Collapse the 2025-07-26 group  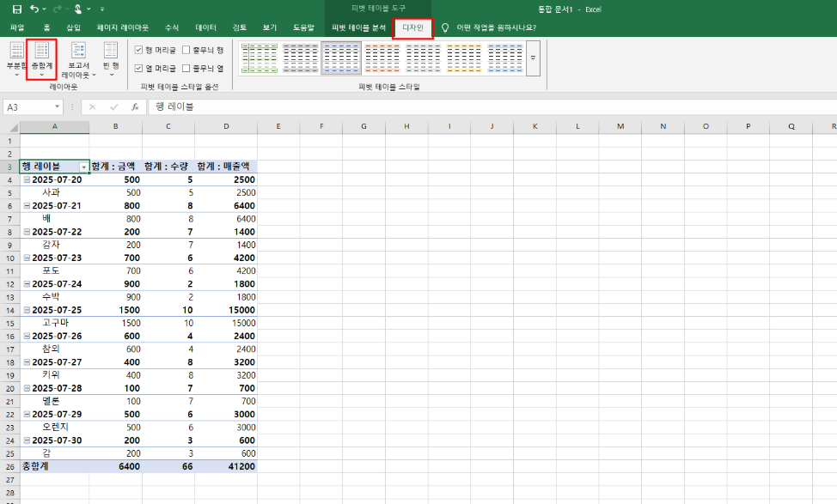(27, 337)
